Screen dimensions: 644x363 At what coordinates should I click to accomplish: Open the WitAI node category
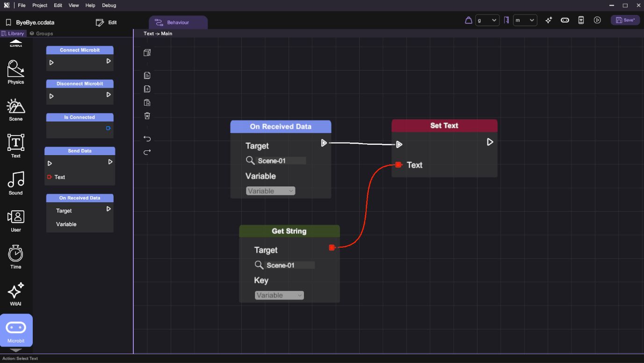[x=15, y=294]
